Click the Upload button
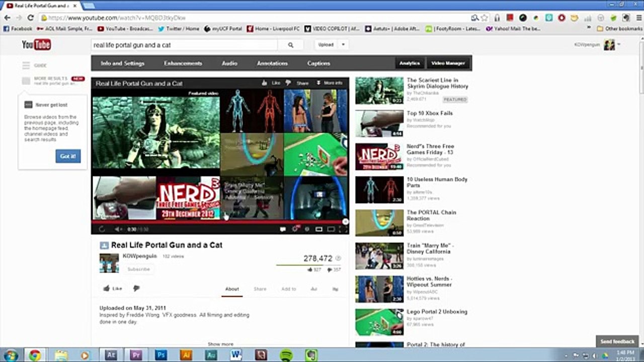The width and height of the screenshot is (644, 362). (326, 45)
